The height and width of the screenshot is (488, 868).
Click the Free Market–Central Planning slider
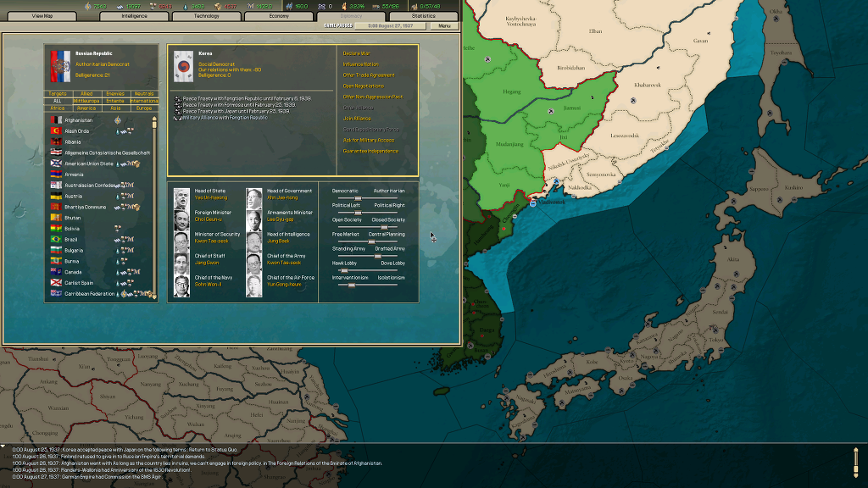(368, 241)
